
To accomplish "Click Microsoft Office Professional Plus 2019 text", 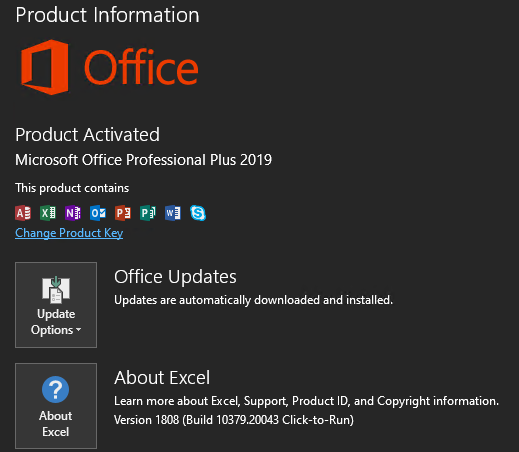I will pyautogui.click(x=144, y=160).
